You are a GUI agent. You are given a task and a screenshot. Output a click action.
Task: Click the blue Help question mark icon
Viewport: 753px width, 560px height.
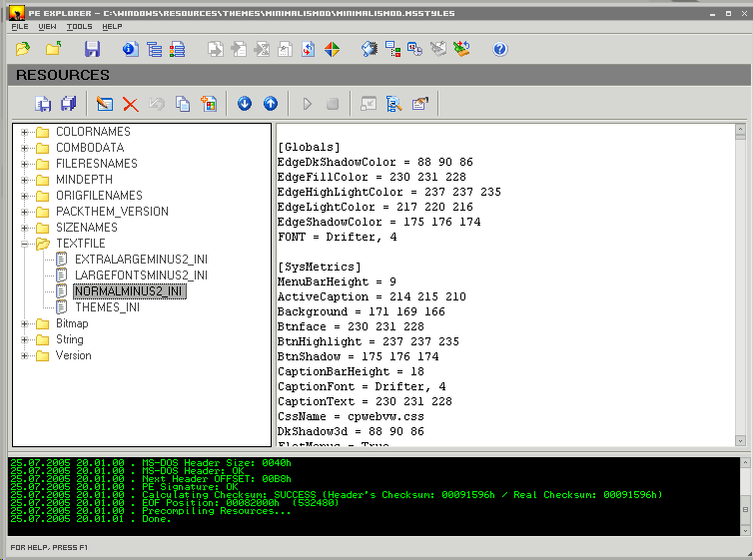pos(500,49)
